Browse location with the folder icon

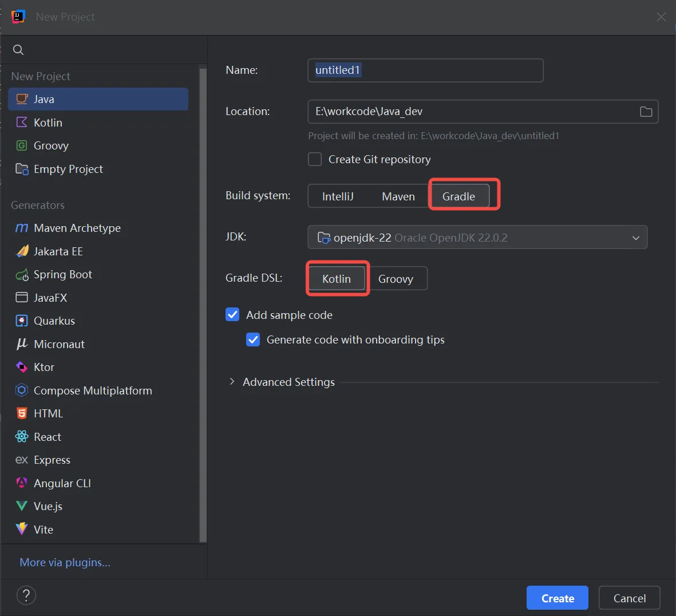(646, 112)
